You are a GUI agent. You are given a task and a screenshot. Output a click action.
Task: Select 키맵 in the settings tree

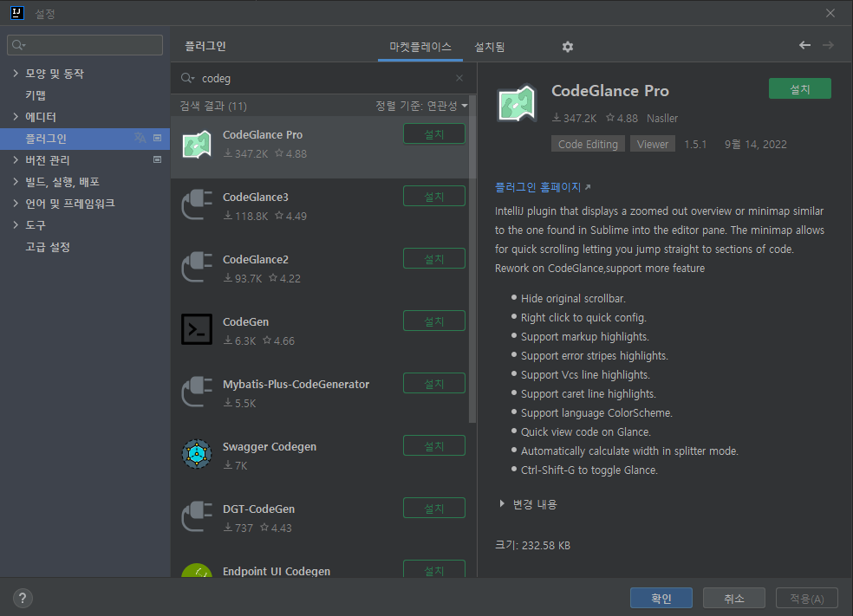tap(36, 95)
